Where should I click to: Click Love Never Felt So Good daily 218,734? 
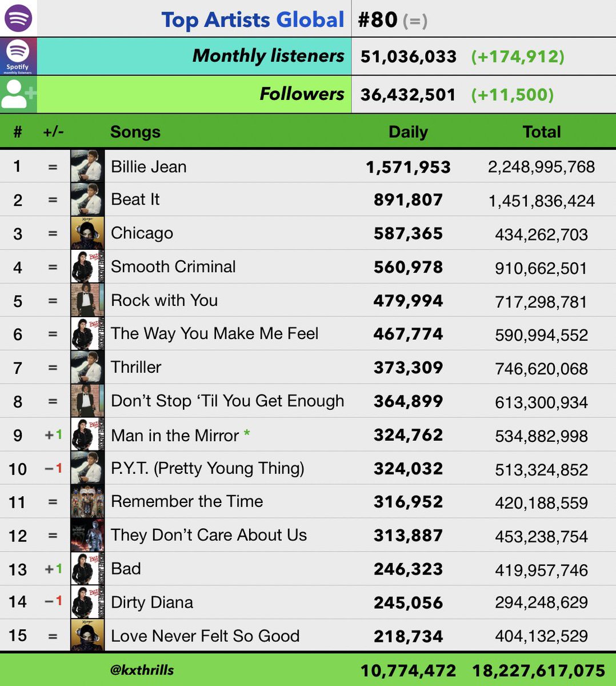coord(408,636)
